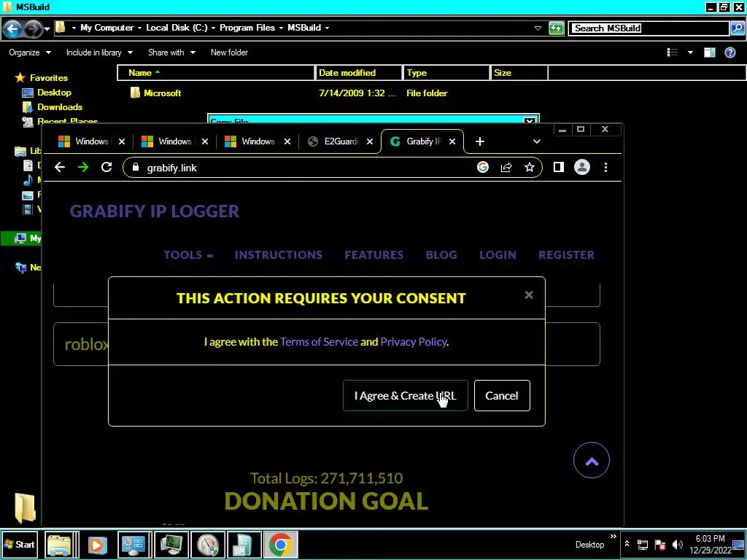Click the green refresh button in Explorer

pyautogui.click(x=556, y=28)
